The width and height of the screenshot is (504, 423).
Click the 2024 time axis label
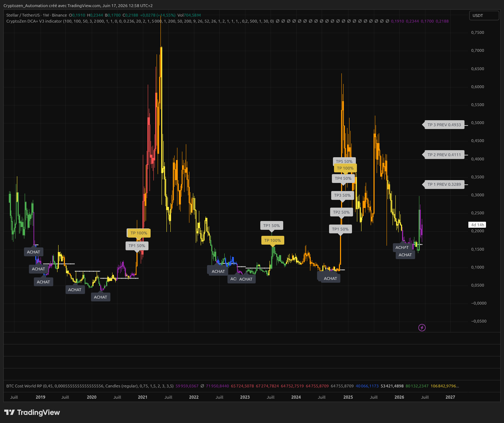click(296, 397)
